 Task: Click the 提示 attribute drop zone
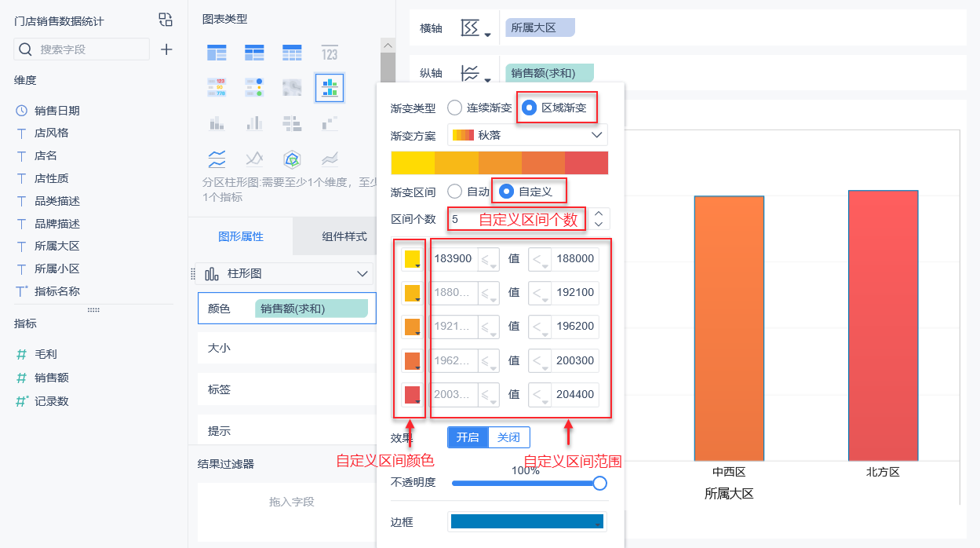(286, 431)
